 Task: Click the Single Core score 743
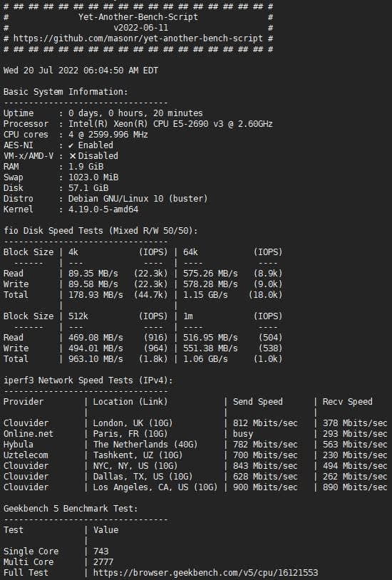pos(100,551)
